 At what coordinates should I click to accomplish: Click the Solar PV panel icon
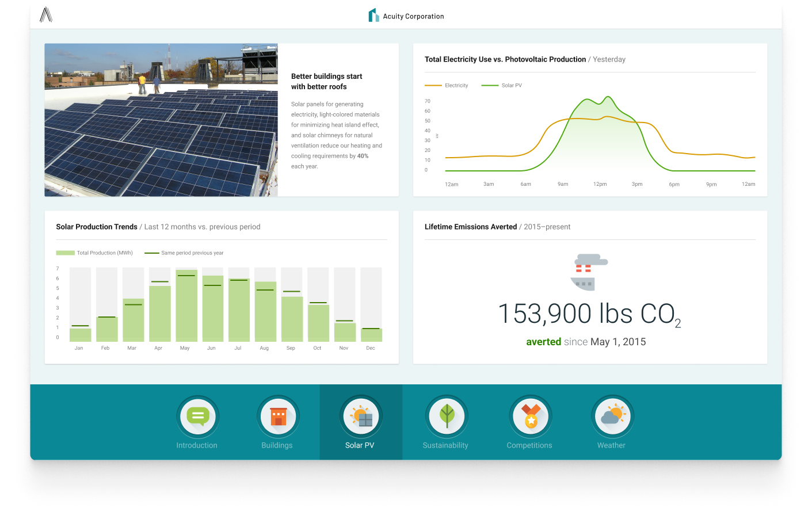point(361,417)
